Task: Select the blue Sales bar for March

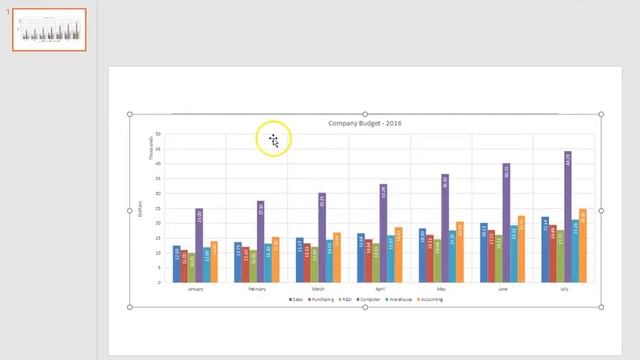Action: pyautogui.click(x=300, y=260)
